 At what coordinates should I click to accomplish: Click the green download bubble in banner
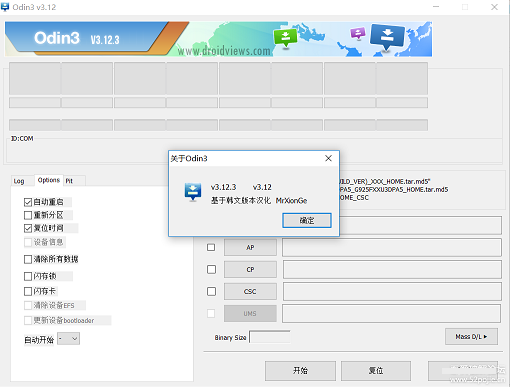click(285, 38)
